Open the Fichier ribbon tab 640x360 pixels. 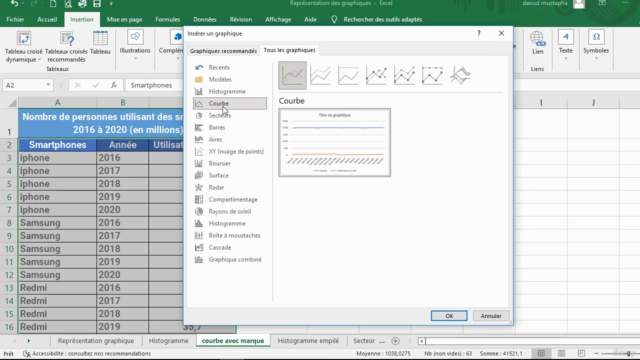[x=15, y=19]
